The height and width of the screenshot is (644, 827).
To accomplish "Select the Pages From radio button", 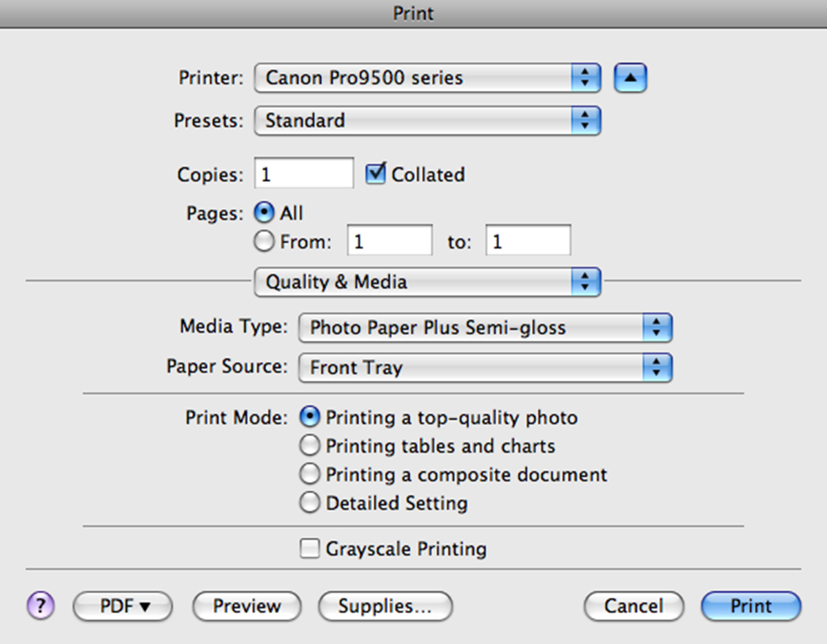I will pyautogui.click(x=265, y=242).
